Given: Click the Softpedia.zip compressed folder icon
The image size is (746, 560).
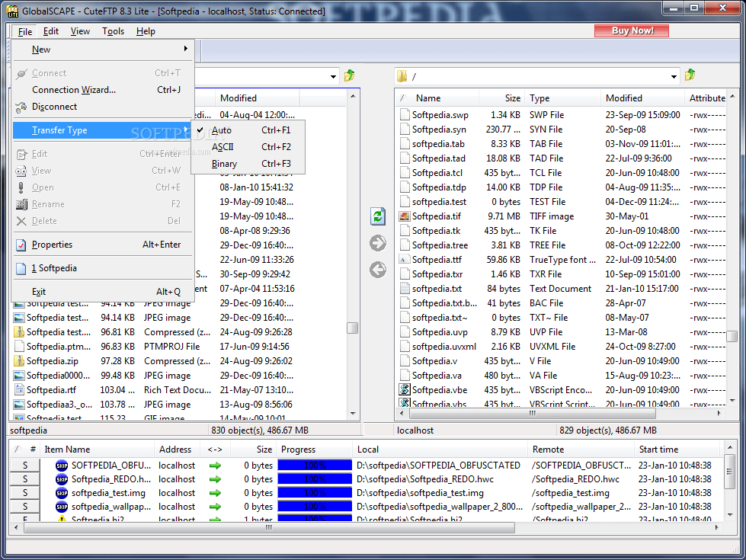Looking at the screenshot, I should (x=19, y=361).
